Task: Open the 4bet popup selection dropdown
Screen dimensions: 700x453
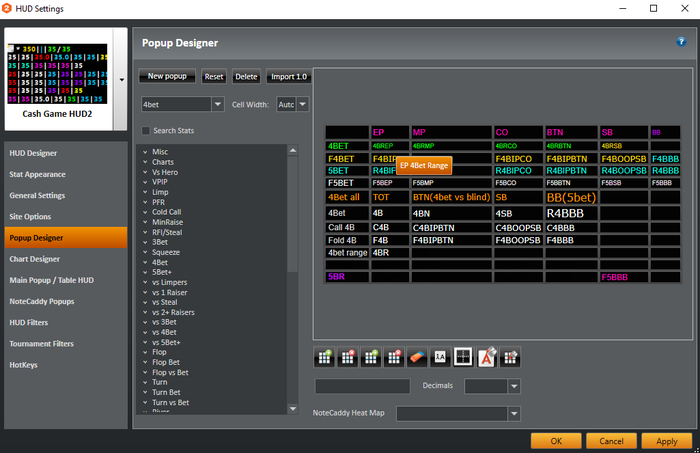Action: point(217,104)
